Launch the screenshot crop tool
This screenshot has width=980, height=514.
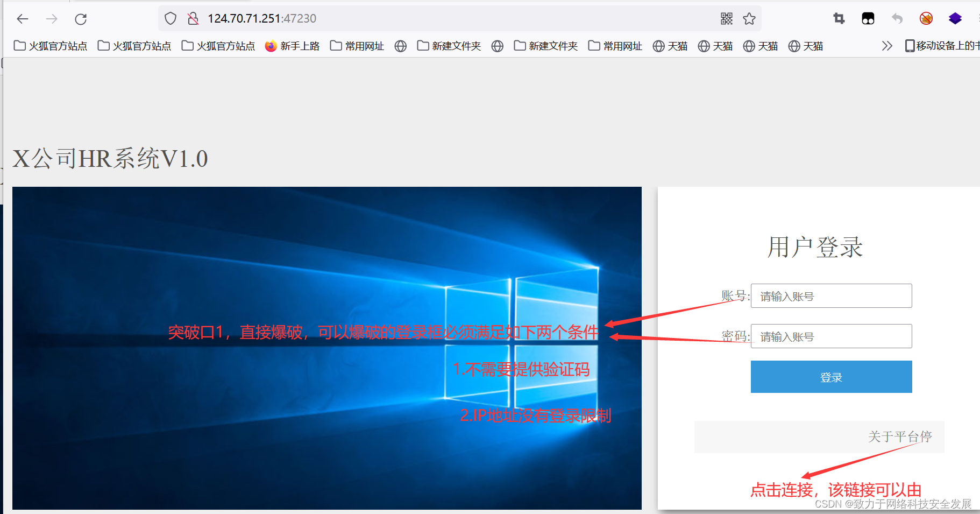[x=839, y=19]
